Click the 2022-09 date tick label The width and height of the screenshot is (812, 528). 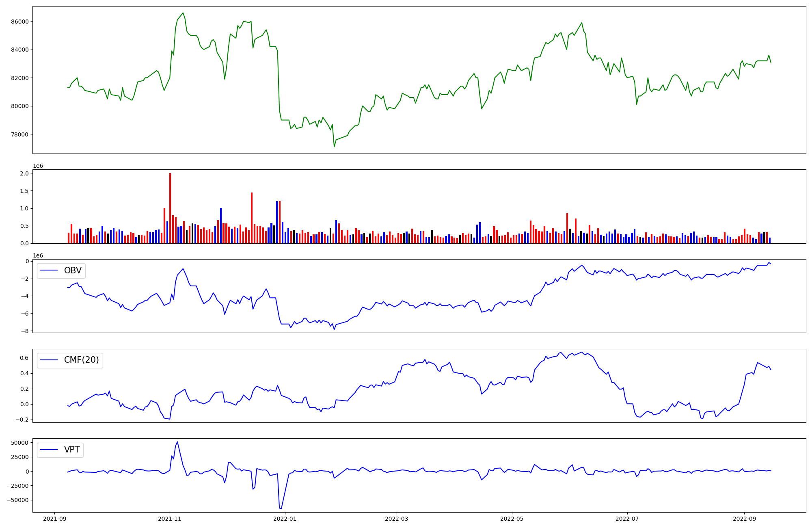coord(744,519)
